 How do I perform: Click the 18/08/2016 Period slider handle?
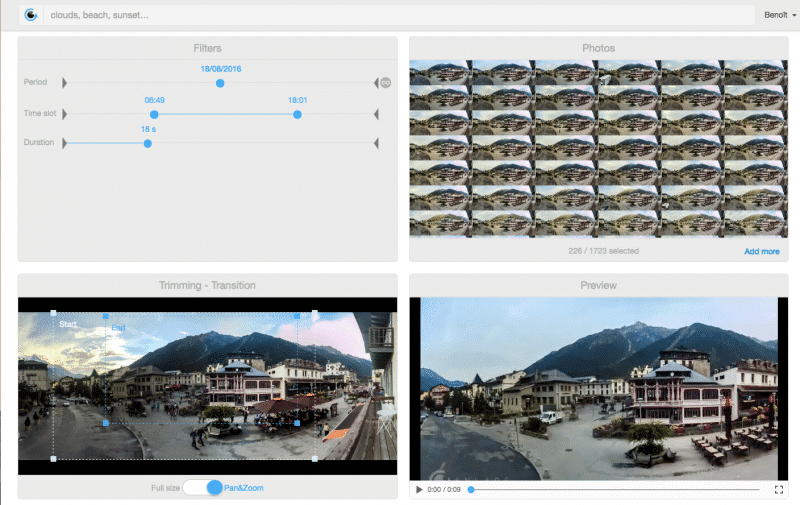click(x=220, y=83)
